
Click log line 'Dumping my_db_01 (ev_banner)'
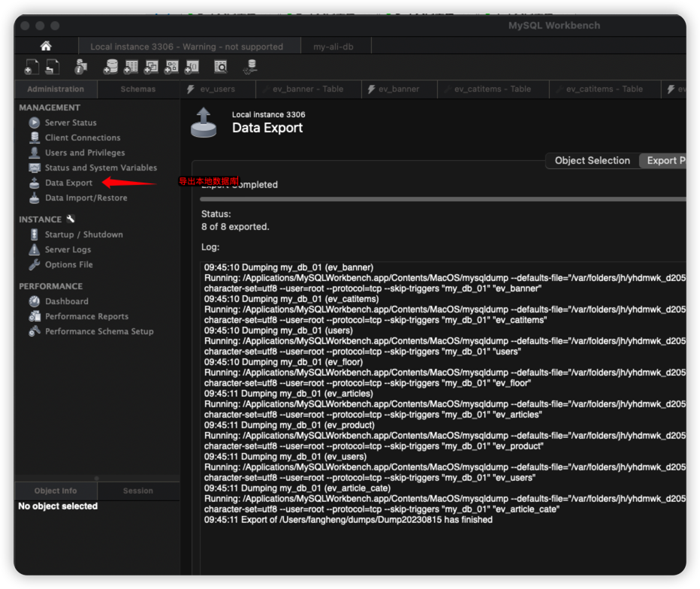289,267
